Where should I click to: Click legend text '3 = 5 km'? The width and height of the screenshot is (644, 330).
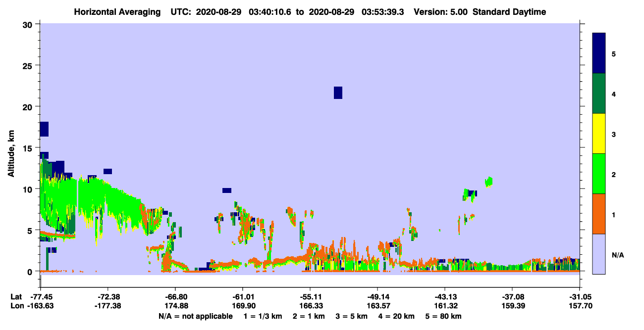click(352, 316)
